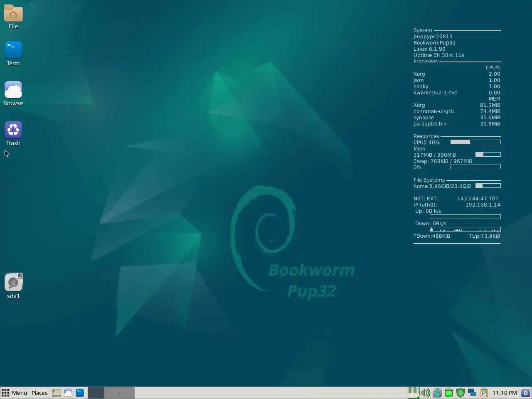Click the kworker/u2:1-eve process row
This screenshot has height=399, width=532.
pyautogui.click(x=457, y=93)
